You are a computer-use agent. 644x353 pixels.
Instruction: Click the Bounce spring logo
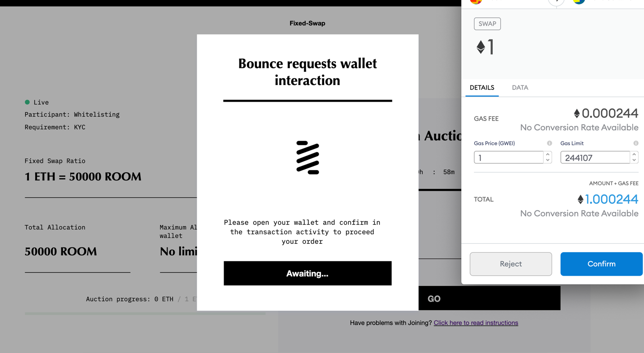click(x=308, y=157)
